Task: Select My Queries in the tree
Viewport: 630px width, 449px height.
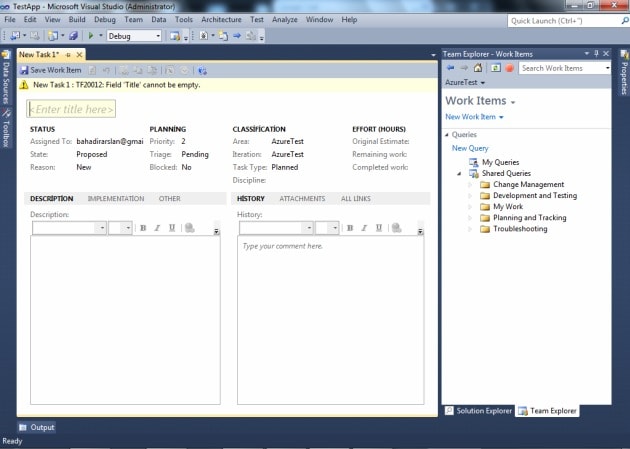Action: pos(500,162)
